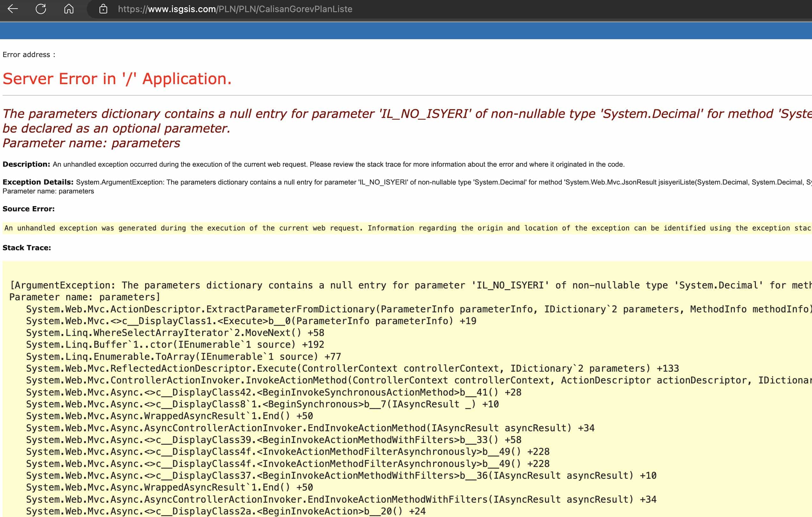Click the 'Stack Trace:' heading

(x=27, y=248)
